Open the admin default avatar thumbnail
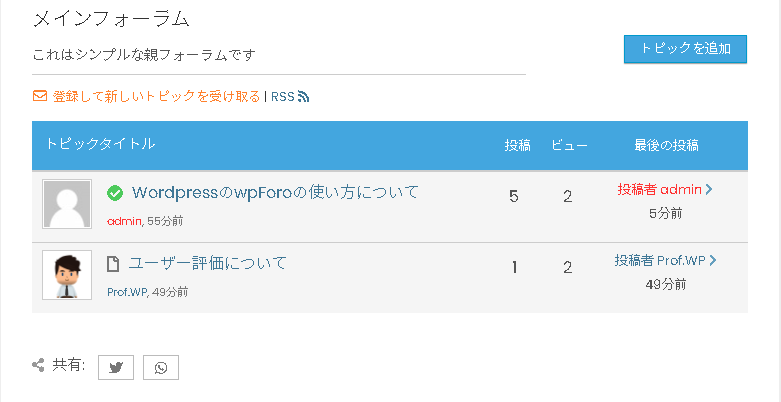Viewport: 781px width, 402px height. point(67,204)
